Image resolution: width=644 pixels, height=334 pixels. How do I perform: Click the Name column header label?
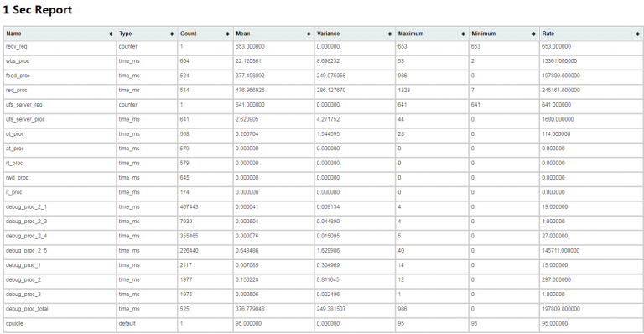(x=14, y=34)
